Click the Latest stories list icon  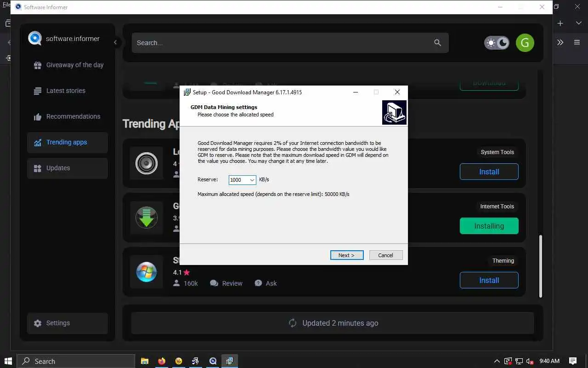tap(38, 91)
